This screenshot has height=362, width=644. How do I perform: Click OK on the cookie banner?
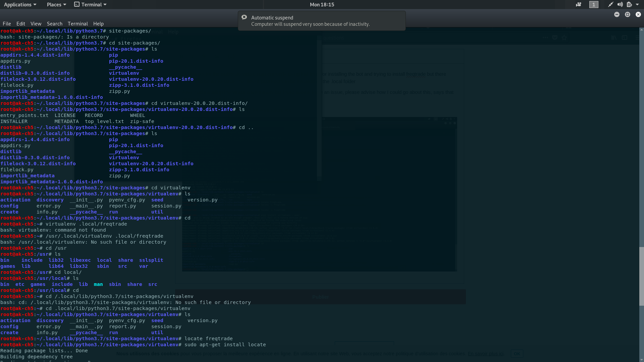coord(517,354)
